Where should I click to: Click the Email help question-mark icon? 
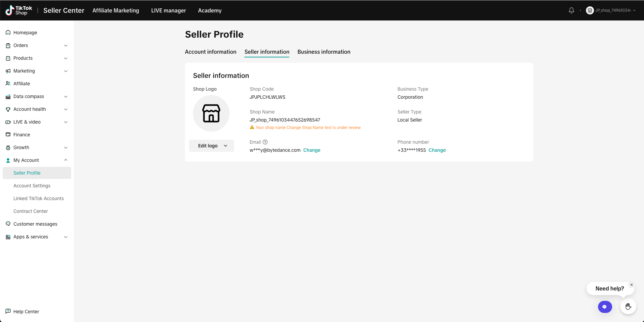(265, 142)
